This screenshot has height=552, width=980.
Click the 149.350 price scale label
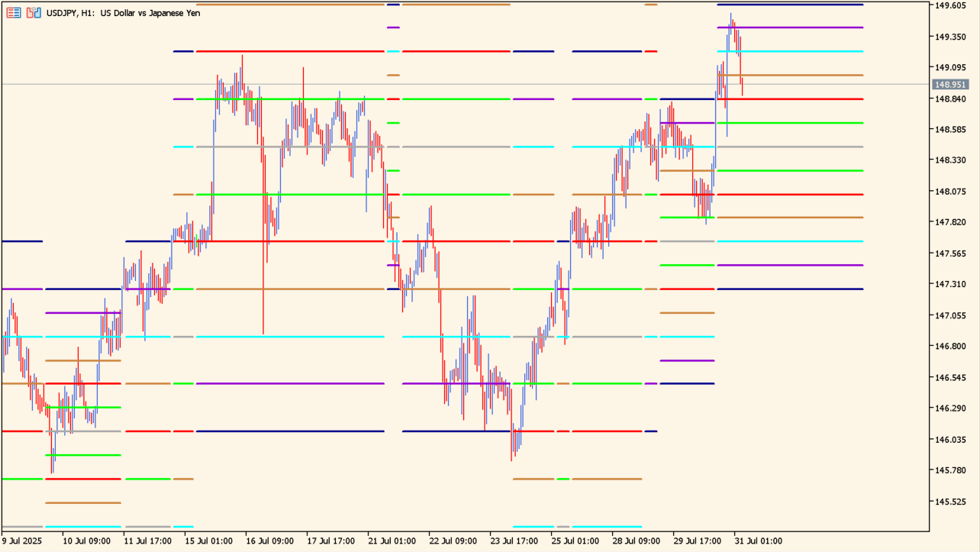point(950,37)
